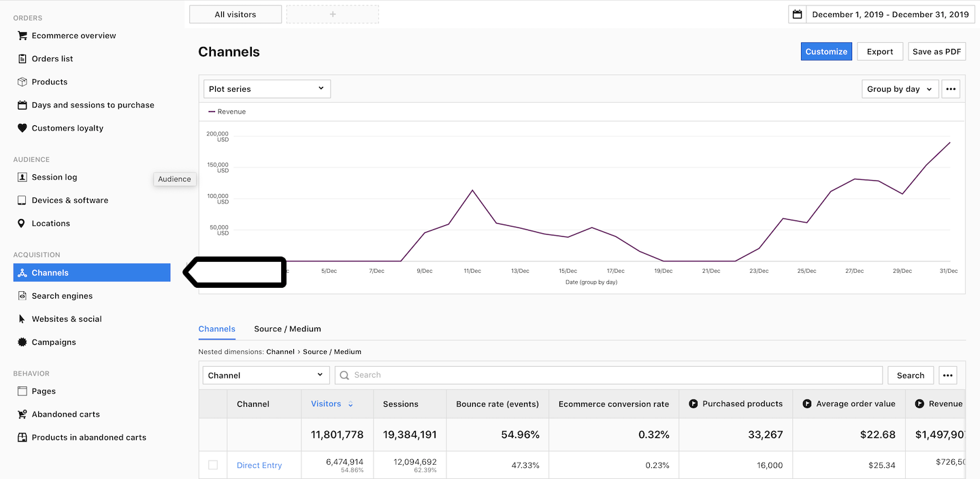980x479 pixels.
Task: Switch to the Source / Medium tab
Action: pos(287,329)
